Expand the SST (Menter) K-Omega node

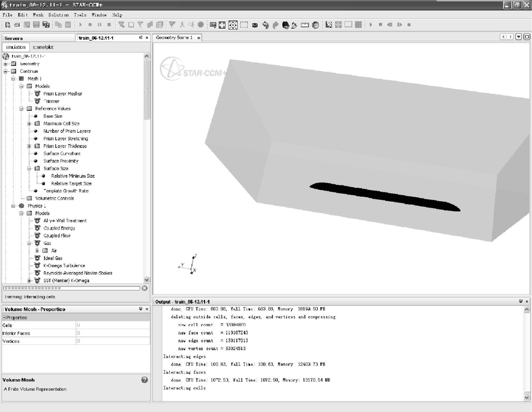(x=29, y=281)
